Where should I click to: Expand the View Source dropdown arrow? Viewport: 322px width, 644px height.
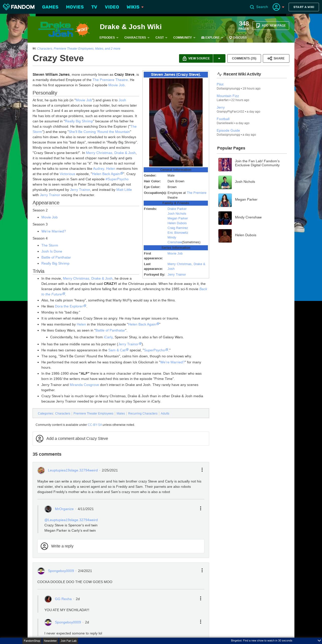point(219,58)
